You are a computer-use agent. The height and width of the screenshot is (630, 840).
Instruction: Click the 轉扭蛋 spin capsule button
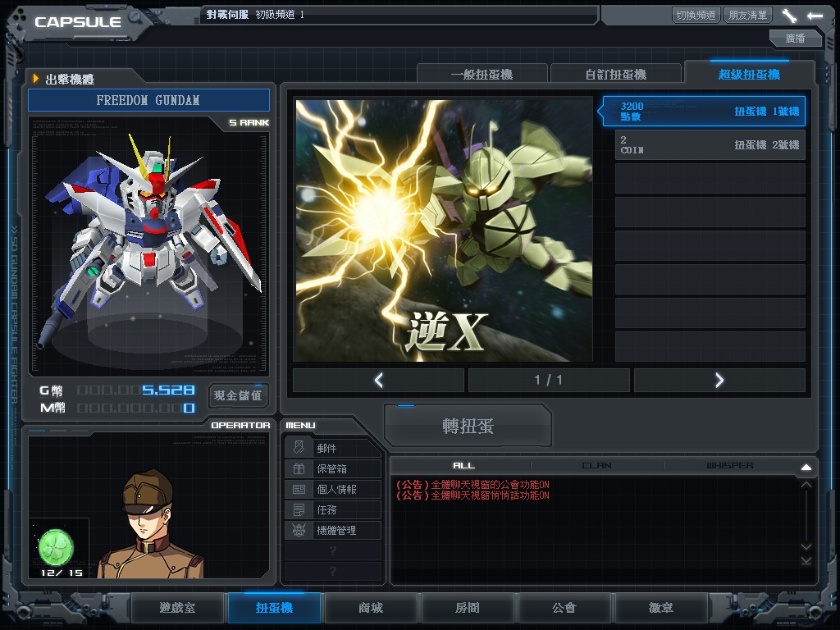pos(468,426)
